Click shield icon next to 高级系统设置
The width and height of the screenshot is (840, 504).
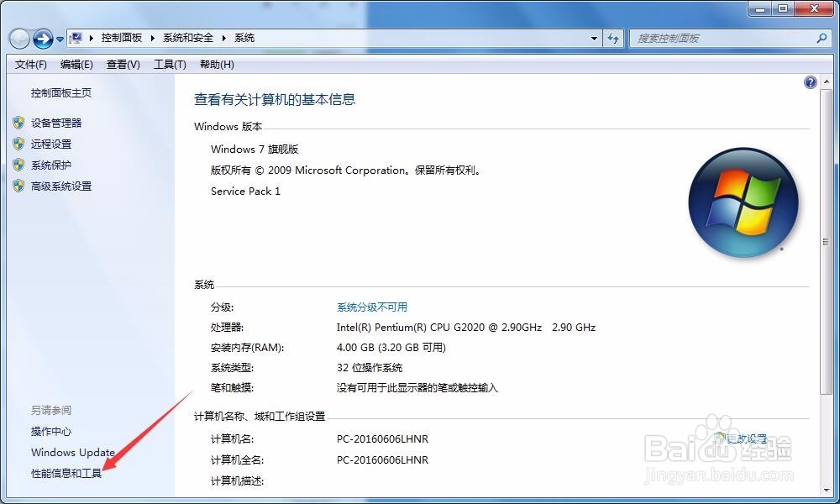pyautogui.click(x=18, y=186)
